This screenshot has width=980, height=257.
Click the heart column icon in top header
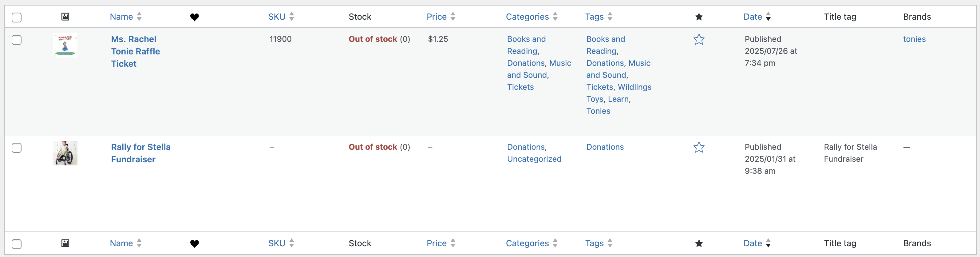click(194, 17)
